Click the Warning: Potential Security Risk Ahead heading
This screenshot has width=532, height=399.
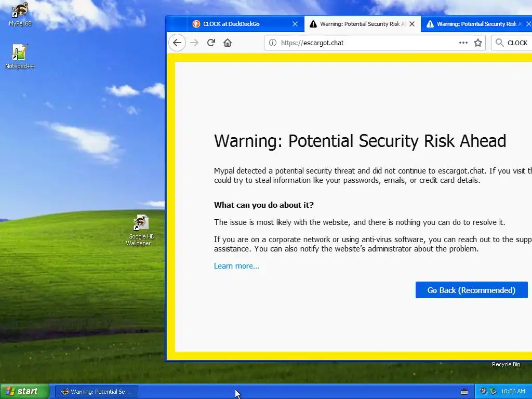click(x=360, y=141)
